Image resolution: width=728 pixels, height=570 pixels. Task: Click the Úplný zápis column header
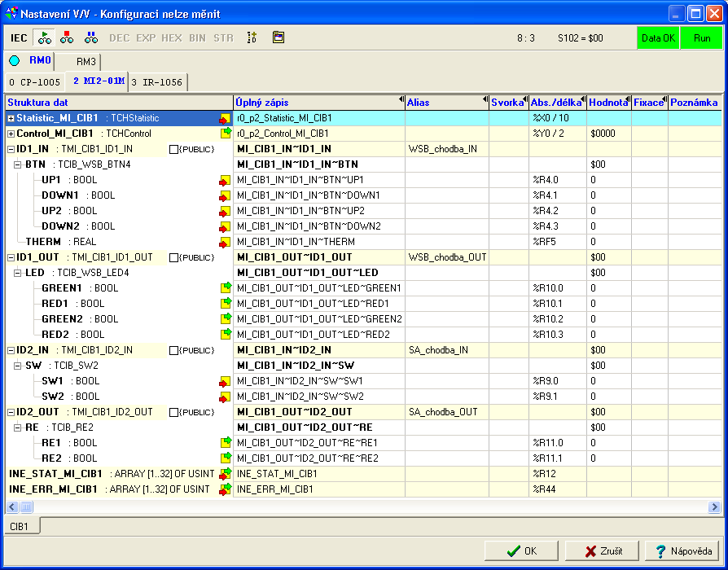click(319, 103)
